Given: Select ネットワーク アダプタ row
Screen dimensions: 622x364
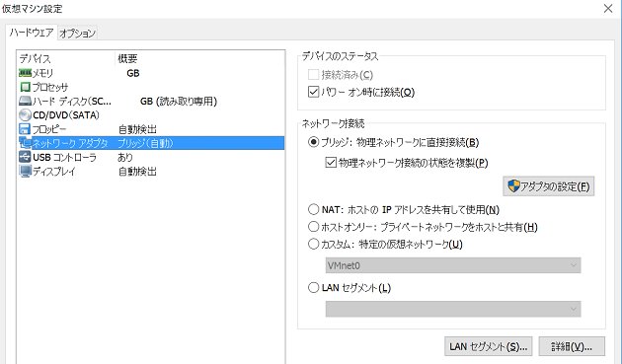Looking at the screenshot, I should point(151,143).
